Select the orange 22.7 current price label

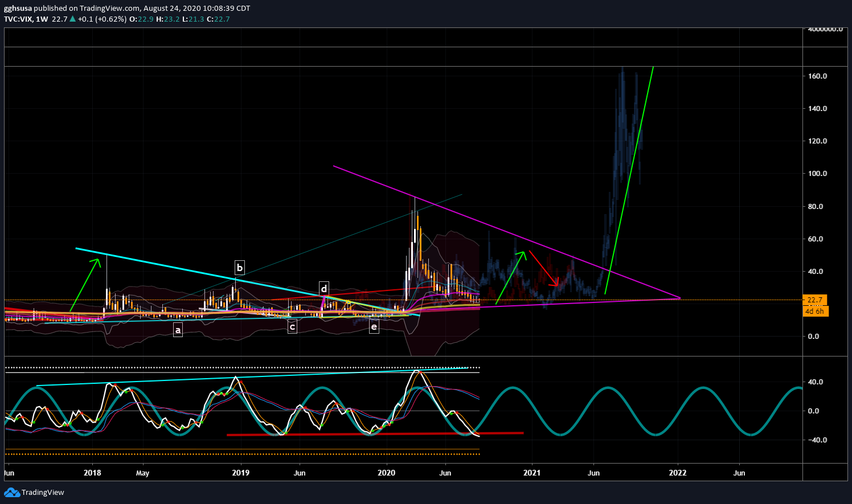[814, 300]
